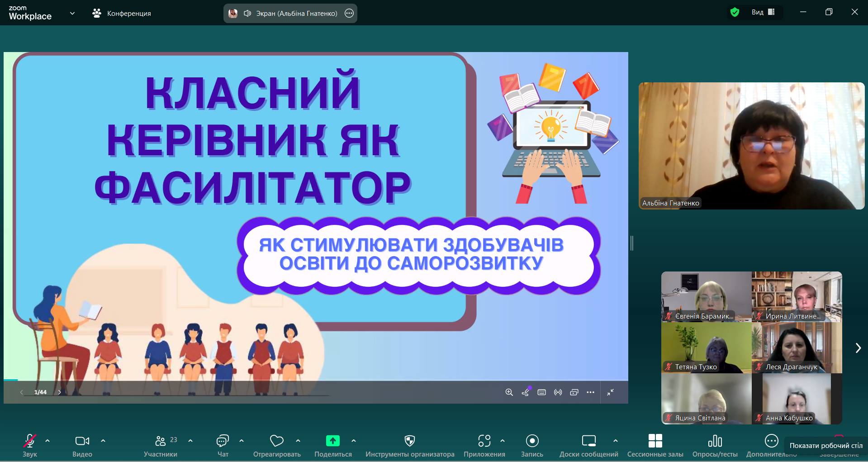
Task: Open the more options dots in sharing bar
Action: pos(349,13)
